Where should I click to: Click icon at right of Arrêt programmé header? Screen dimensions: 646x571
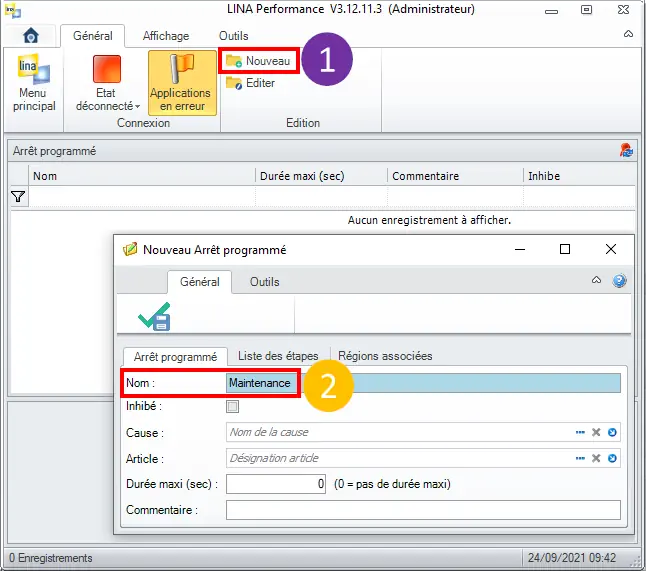pyautogui.click(x=626, y=150)
